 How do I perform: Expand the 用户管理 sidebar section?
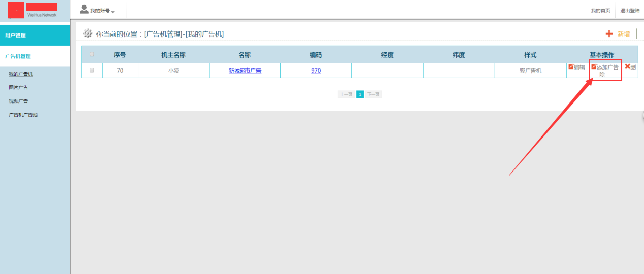pos(35,36)
